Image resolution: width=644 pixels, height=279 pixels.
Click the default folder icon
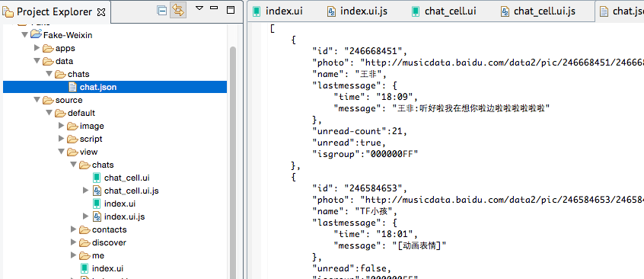pos(60,113)
